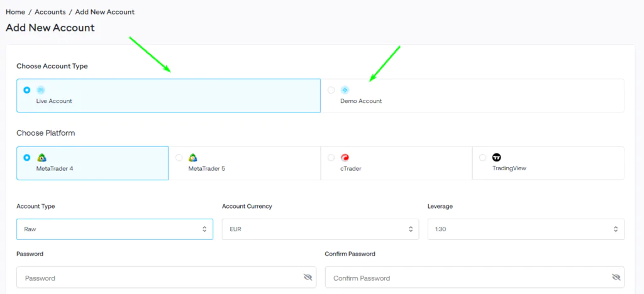Select the Live Account radio button

click(26, 90)
